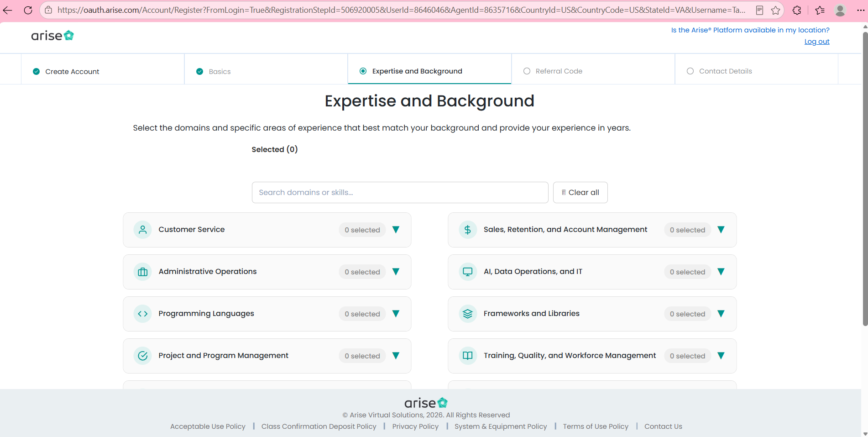
Task: Expand Project and Program Management arrow
Action: tap(396, 356)
